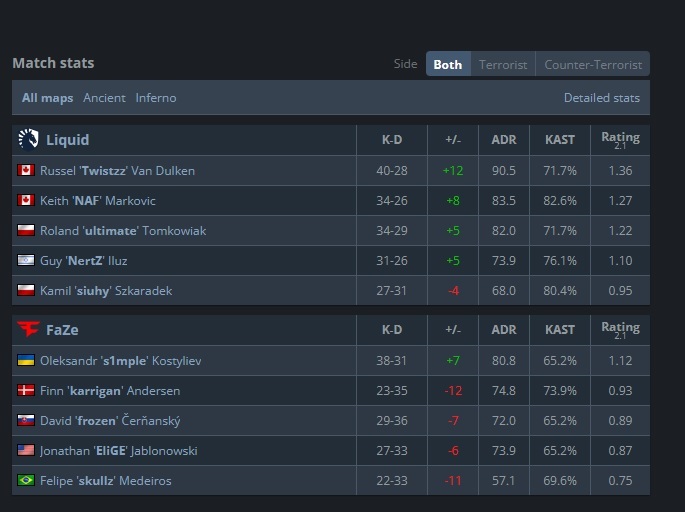This screenshot has width=685, height=512.
Task: Click the FaZe team logo icon
Action: coord(28,330)
